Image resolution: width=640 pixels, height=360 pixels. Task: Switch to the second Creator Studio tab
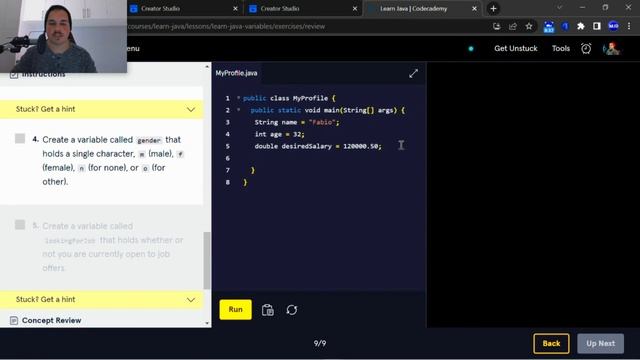pyautogui.click(x=303, y=9)
